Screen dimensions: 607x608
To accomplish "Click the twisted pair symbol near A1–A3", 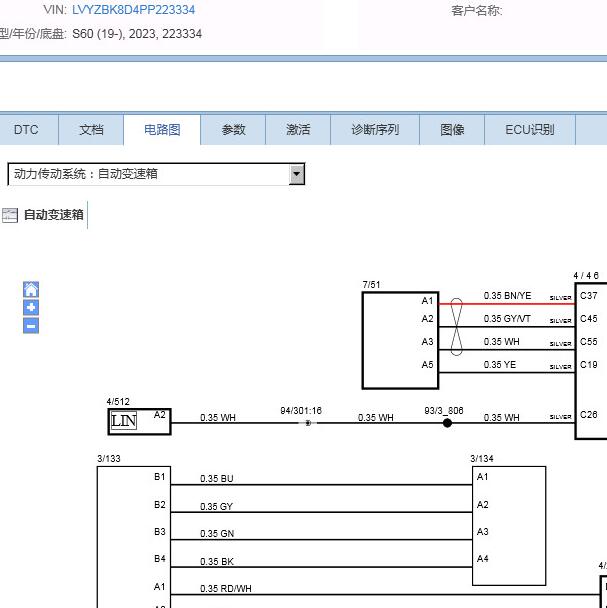I will [457, 326].
